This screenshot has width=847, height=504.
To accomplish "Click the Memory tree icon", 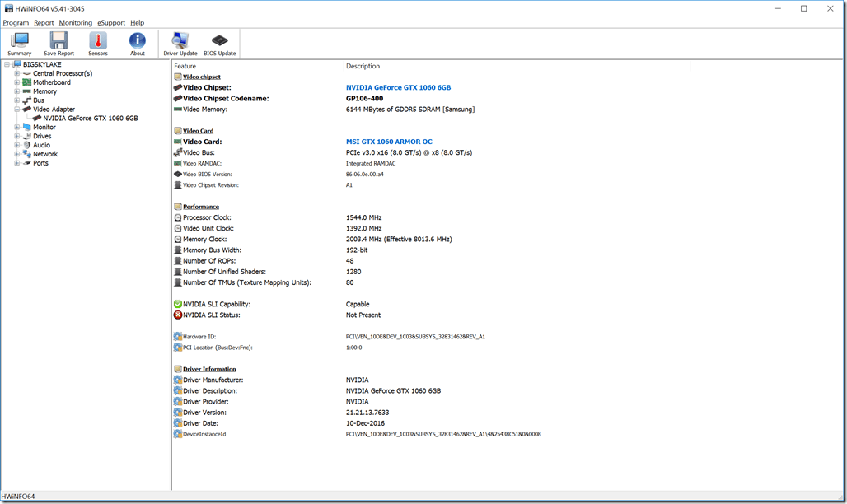I will [27, 91].
